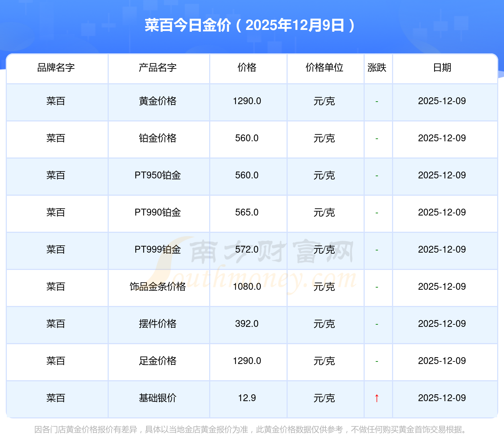The height and width of the screenshot is (435, 504).
Task: Select the 1290.0 price in the 足金价格 row
Action: [x=247, y=361]
